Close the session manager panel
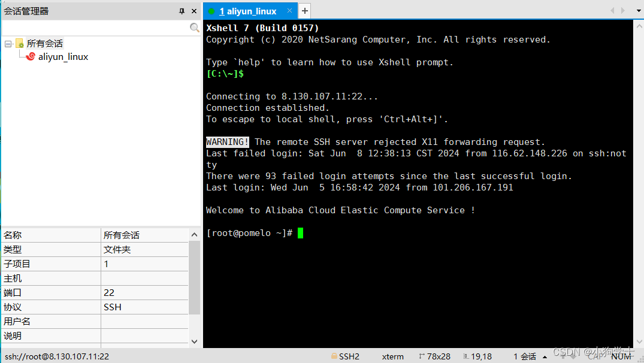 tap(194, 11)
